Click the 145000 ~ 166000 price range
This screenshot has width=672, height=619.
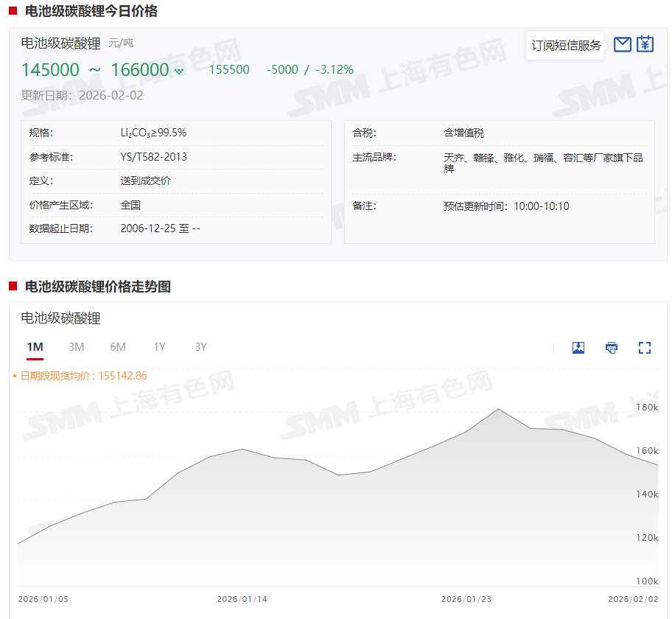tap(95, 70)
